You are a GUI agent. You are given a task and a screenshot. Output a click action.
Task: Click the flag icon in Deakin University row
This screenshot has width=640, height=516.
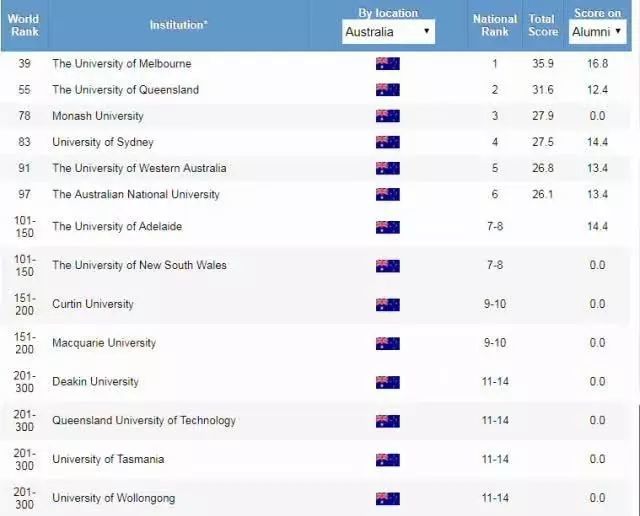point(388,382)
